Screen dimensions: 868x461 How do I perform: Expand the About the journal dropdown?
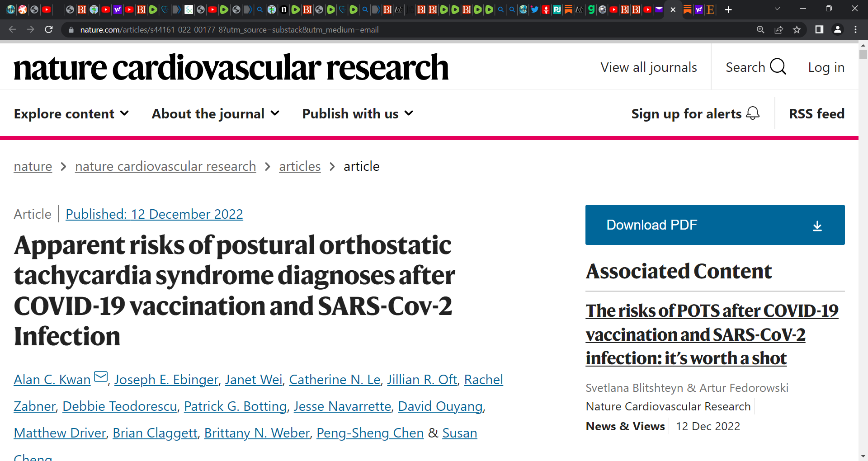click(216, 113)
